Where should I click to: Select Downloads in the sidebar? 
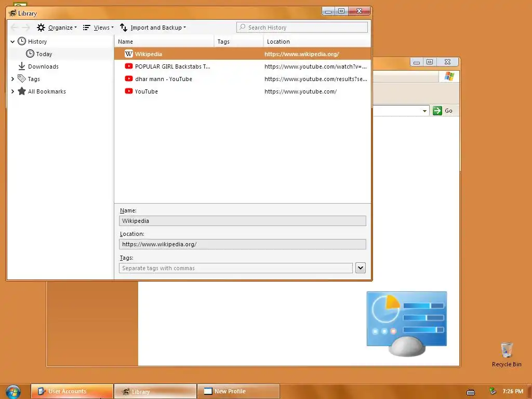(43, 66)
